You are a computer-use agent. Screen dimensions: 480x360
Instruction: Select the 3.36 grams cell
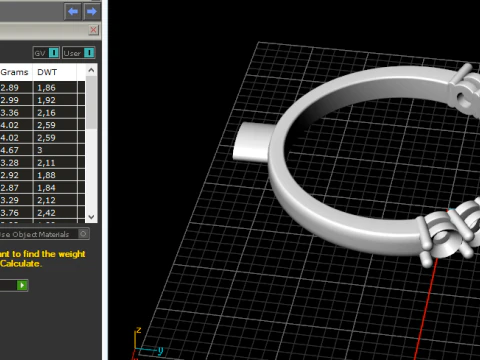tap(16, 113)
